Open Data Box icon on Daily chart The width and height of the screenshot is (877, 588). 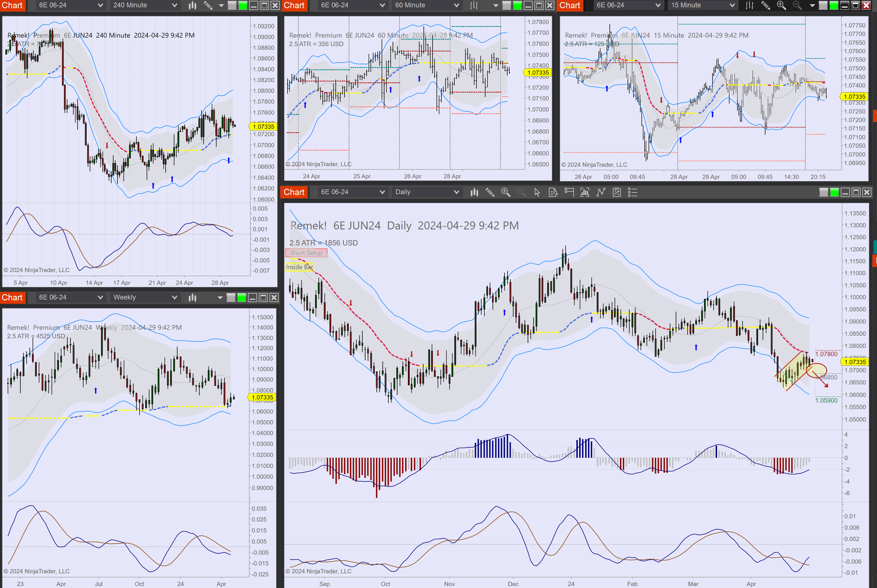tap(553, 192)
